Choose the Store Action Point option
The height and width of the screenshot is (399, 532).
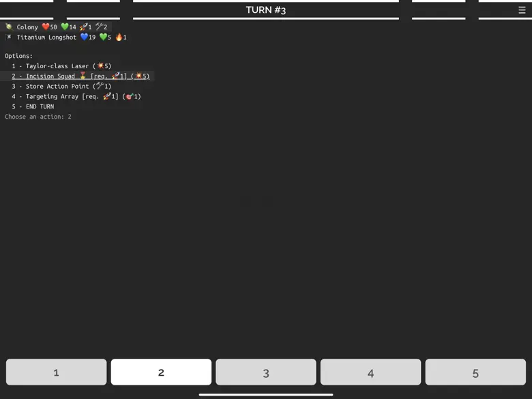(61, 86)
